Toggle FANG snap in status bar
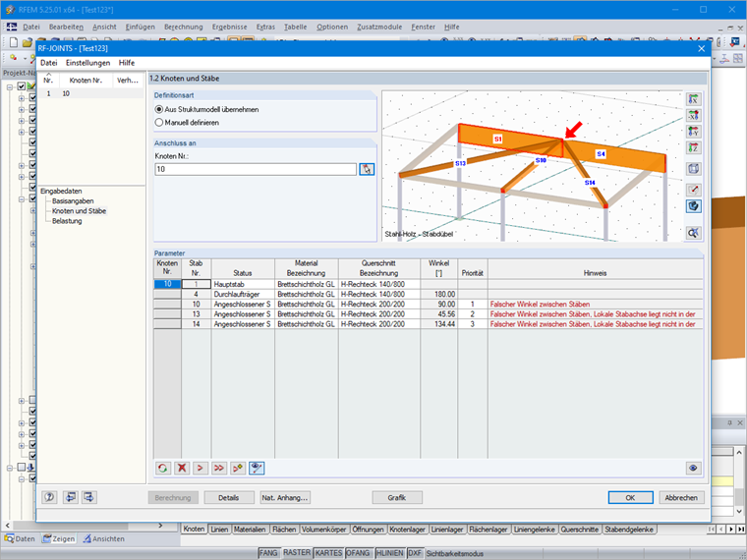The width and height of the screenshot is (747, 560). pyautogui.click(x=268, y=553)
